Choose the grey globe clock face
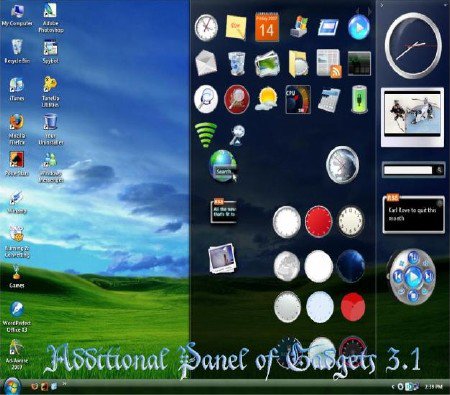This screenshot has width=450, height=395. point(287,266)
